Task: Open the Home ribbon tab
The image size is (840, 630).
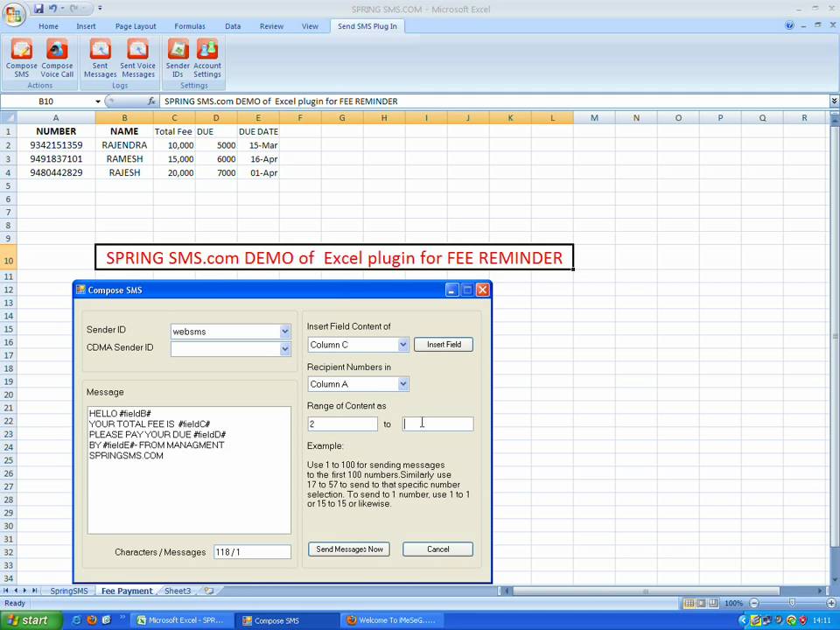Action: pyautogui.click(x=48, y=26)
